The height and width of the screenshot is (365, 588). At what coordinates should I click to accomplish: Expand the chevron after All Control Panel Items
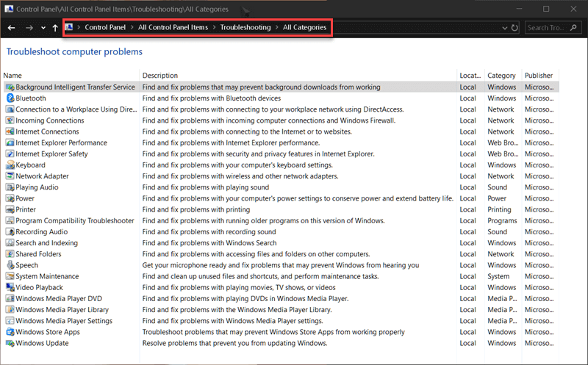click(214, 27)
